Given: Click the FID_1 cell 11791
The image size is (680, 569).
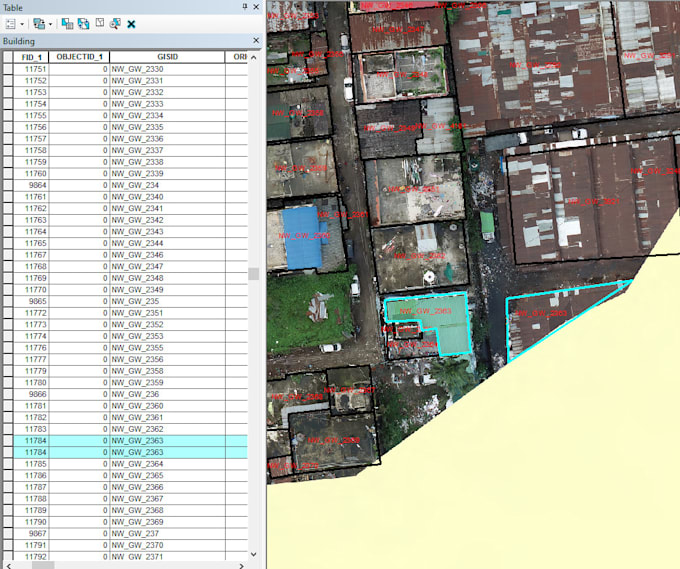Looking at the screenshot, I should 31,545.
